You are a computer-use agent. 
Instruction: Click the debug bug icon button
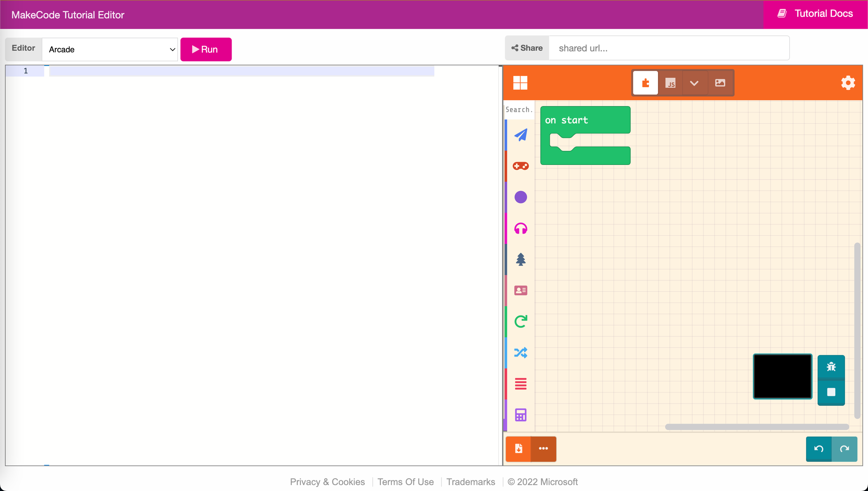click(831, 367)
